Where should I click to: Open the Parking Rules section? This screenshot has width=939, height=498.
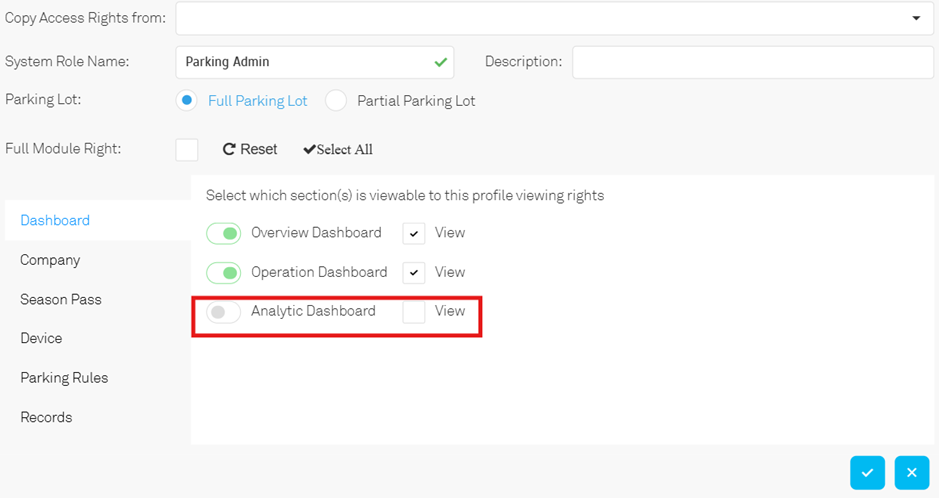64,378
